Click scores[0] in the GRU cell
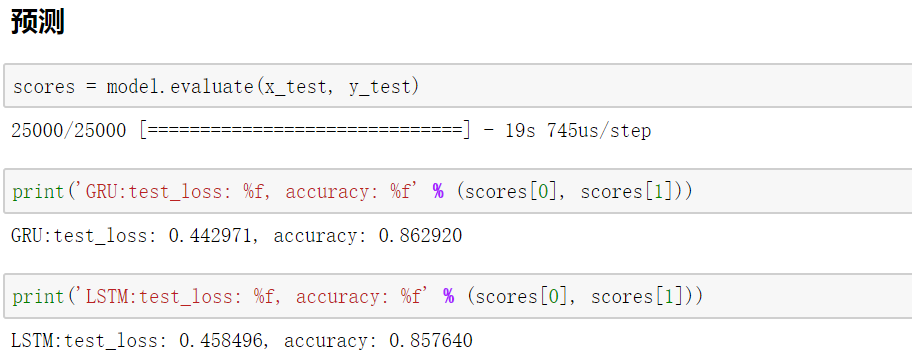This screenshot has width=912, height=362. tap(511, 191)
